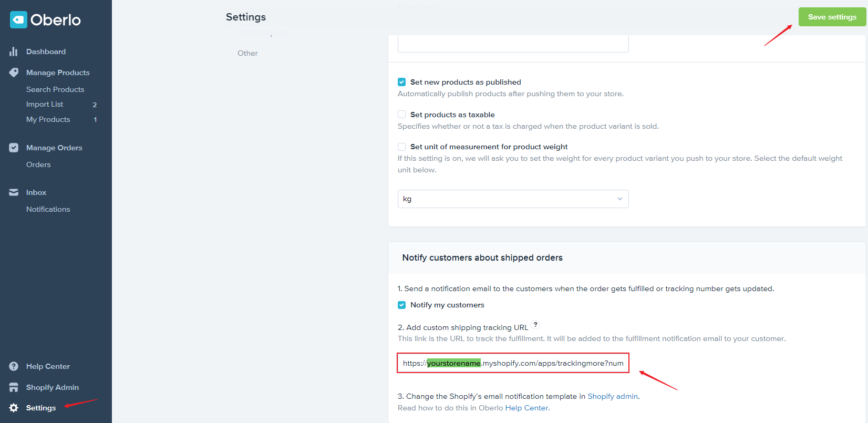Click the Manage Products tag icon
Screen dimensions: 868x423
pyautogui.click(x=14, y=73)
